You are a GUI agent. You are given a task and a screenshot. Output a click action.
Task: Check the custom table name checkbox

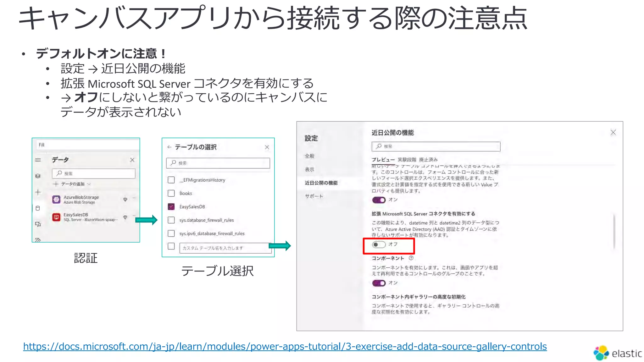[x=171, y=246]
